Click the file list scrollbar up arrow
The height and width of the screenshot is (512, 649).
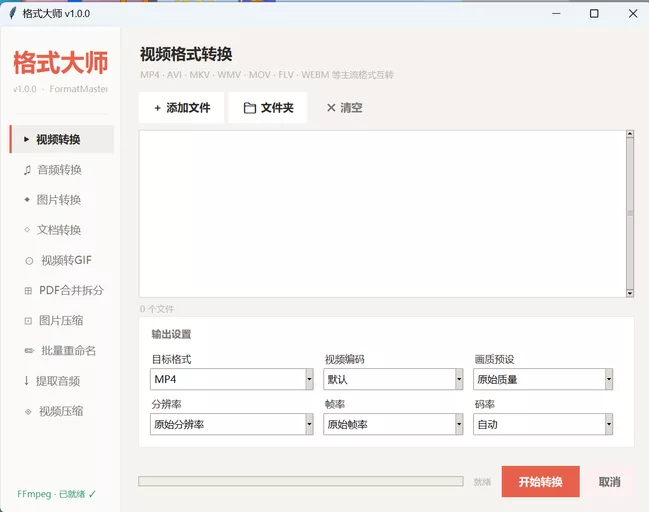tap(630, 134)
